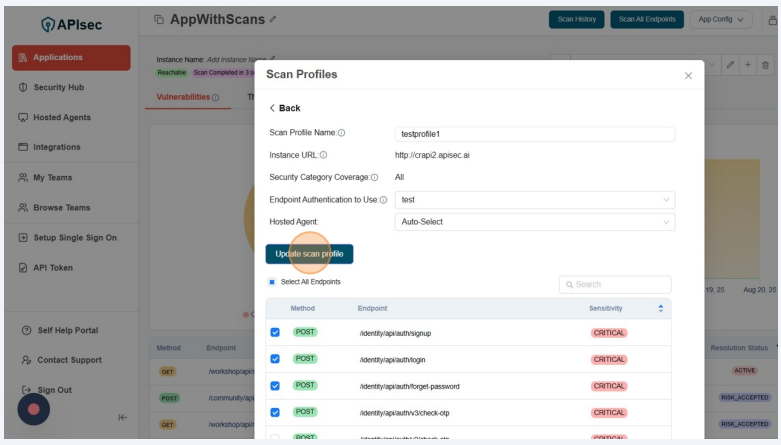Image resolution: width=781 pixels, height=445 pixels.
Task: Open the Endpoint Authentication to Use dropdown
Action: pos(534,200)
